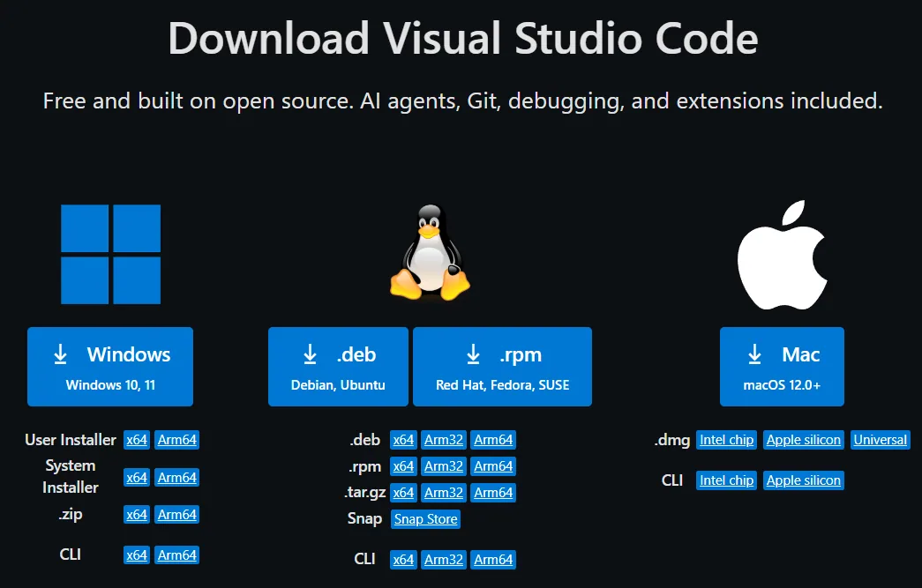Select Linux .deb Arm32 link
Image resolution: width=922 pixels, height=588 pixels.
tap(444, 440)
